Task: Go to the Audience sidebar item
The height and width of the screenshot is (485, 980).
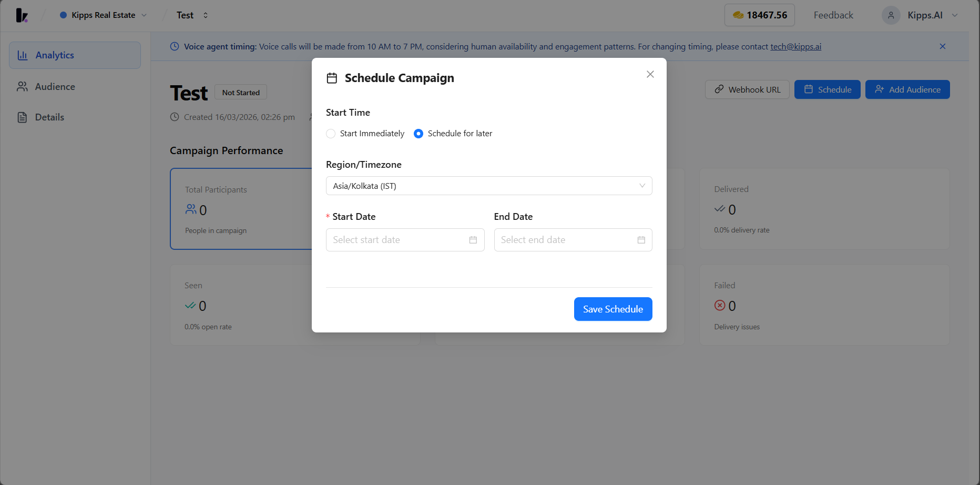Action: 75,87
